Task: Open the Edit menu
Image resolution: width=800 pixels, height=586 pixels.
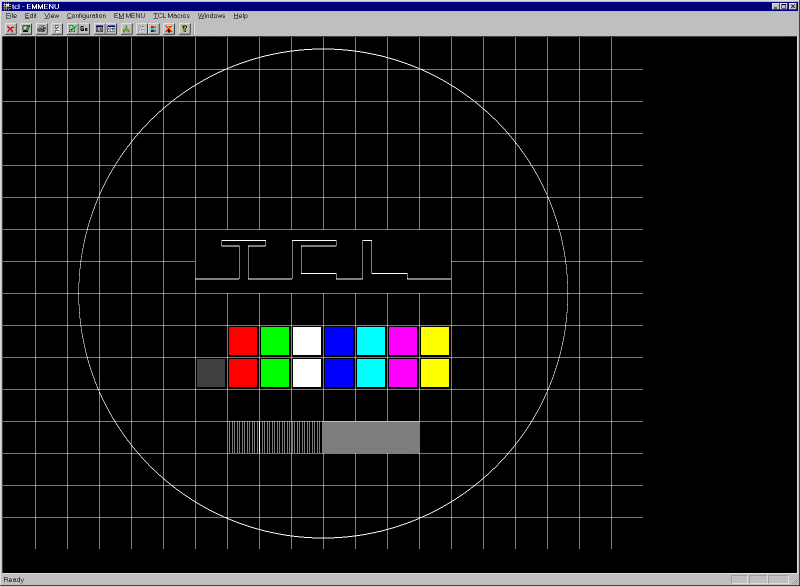Action: click(x=31, y=16)
